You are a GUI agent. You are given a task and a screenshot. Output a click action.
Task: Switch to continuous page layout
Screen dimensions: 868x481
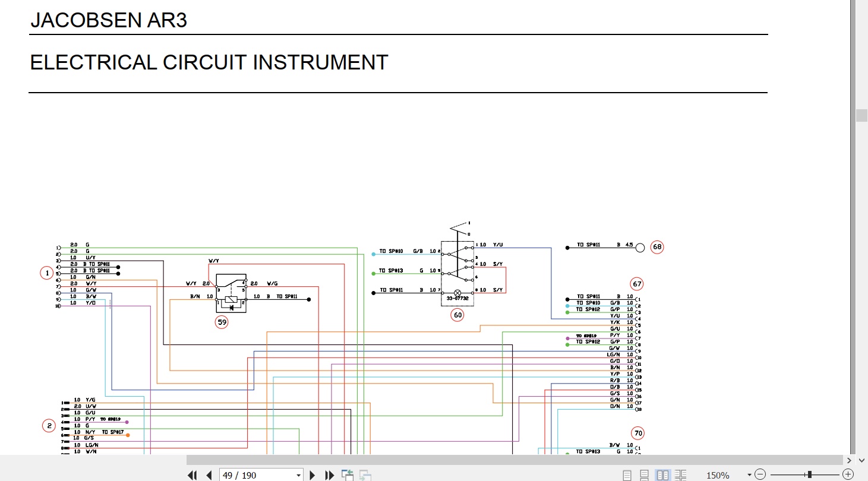point(645,475)
